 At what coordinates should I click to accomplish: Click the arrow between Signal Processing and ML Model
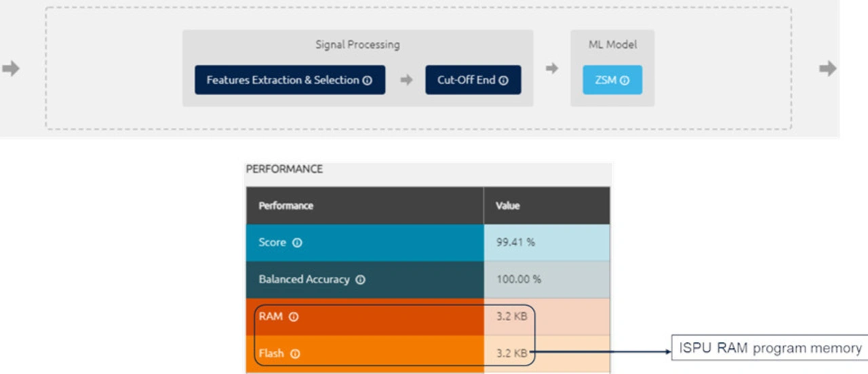[x=552, y=68]
